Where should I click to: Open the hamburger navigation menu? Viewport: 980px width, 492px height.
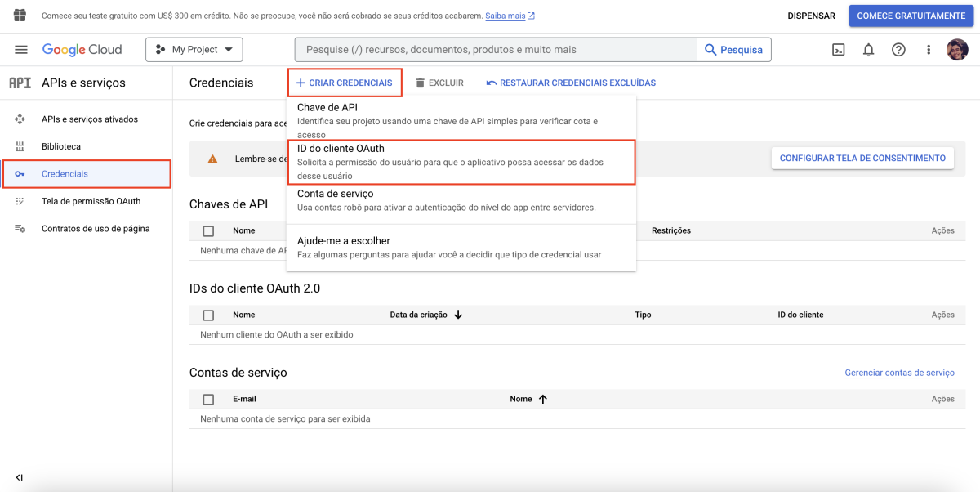click(x=21, y=50)
